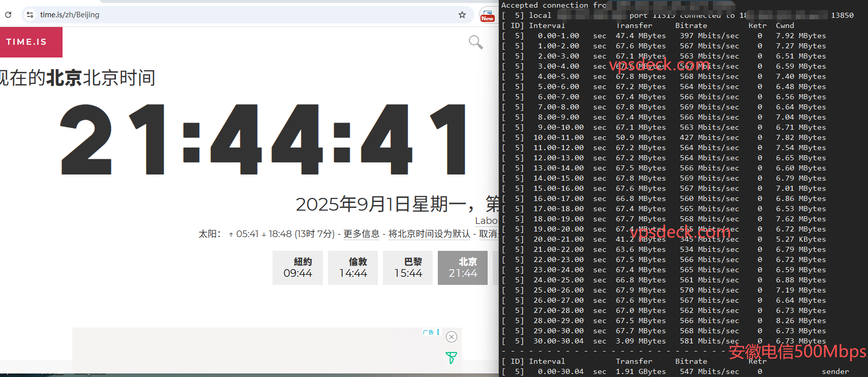The height and width of the screenshot is (377, 868).
Task: Open the Labor holiday link under the date
Action: (486, 221)
